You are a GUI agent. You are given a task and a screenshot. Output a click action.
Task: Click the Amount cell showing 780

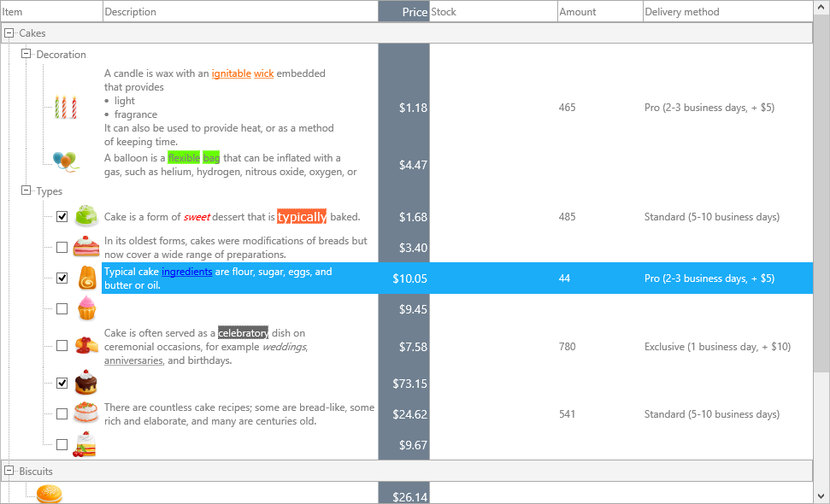tap(567, 347)
